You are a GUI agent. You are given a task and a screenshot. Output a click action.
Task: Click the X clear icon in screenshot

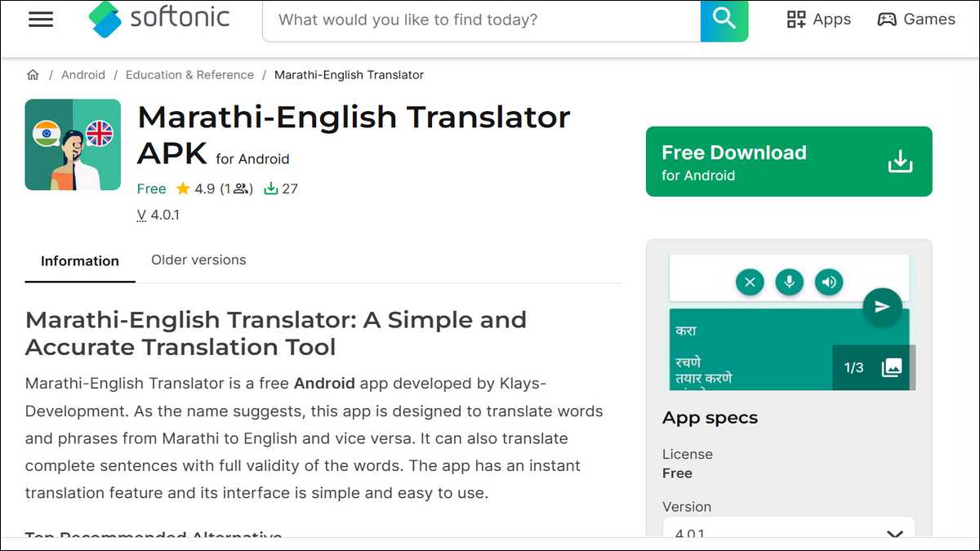(750, 282)
